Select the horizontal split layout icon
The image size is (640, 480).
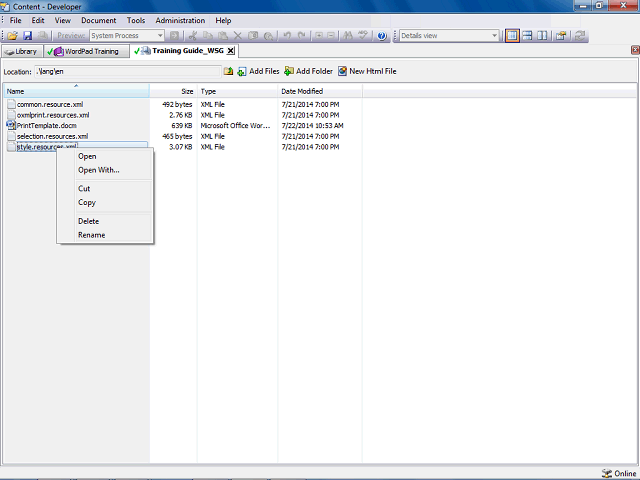click(527, 36)
